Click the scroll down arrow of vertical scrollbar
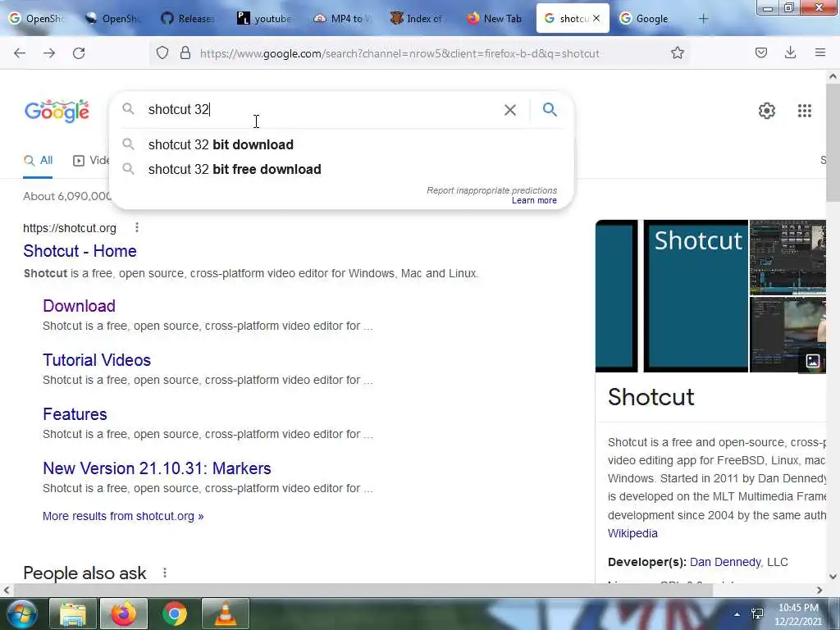Image resolution: width=840 pixels, height=630 pixels. [833, 577]
